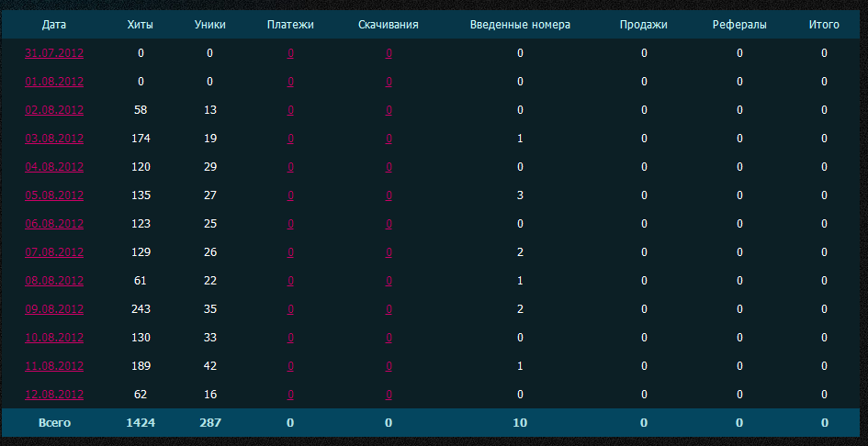Open the 12.08.2012 date link
Viewport: 868px width, 446px height.
(54, 396)
